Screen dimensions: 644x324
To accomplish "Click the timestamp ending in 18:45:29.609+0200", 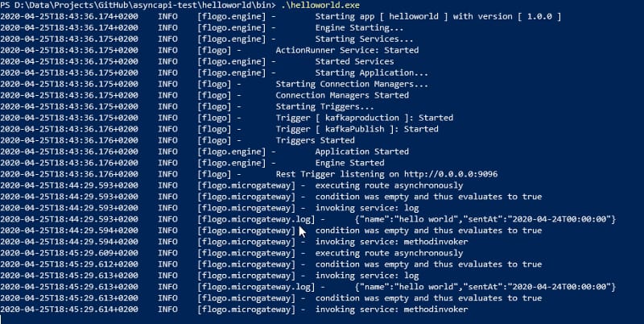I will pos(69,252).
